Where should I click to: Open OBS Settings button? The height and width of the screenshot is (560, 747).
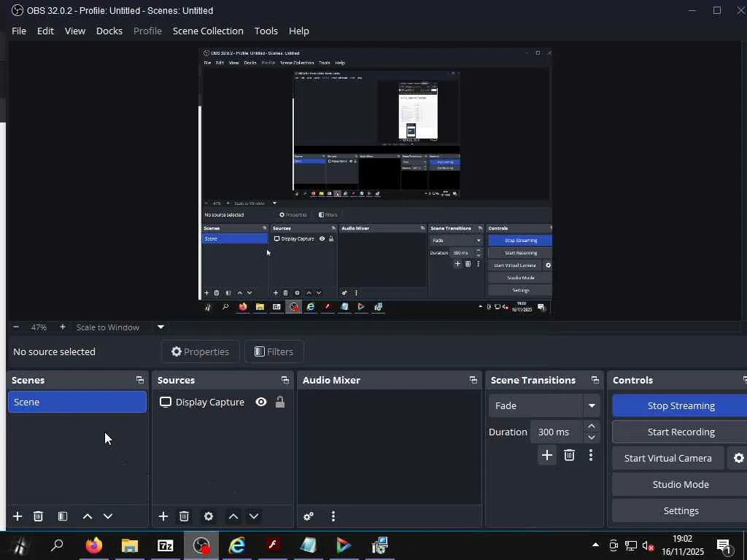[681, 510]
